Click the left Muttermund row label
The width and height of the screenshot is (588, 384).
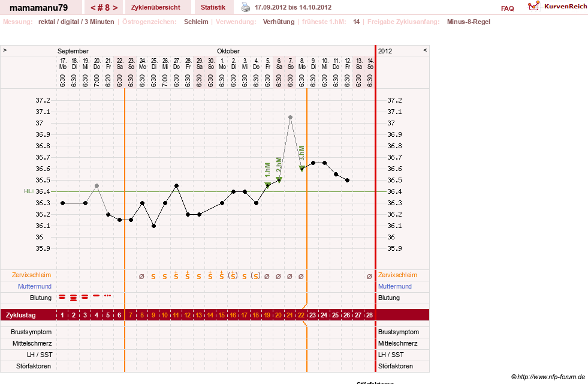click(35, 286)
